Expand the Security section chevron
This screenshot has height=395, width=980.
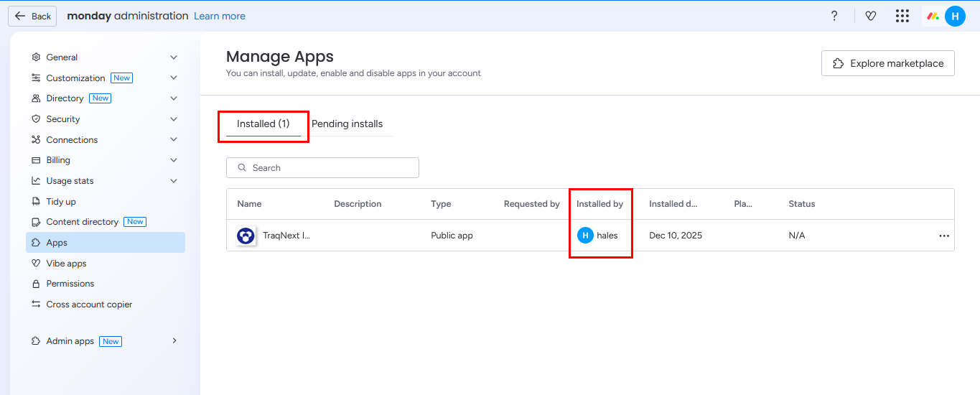[174, 119]
